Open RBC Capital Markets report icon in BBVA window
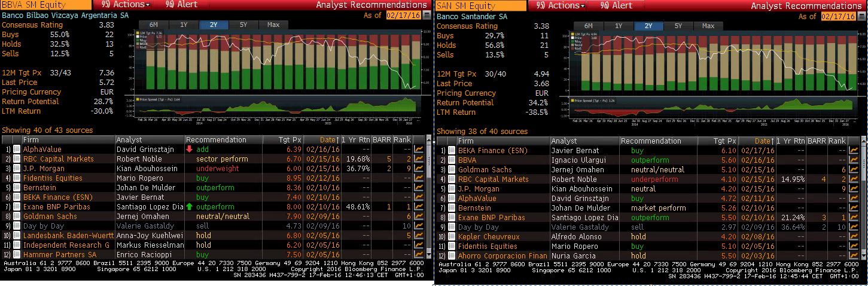 17,159
